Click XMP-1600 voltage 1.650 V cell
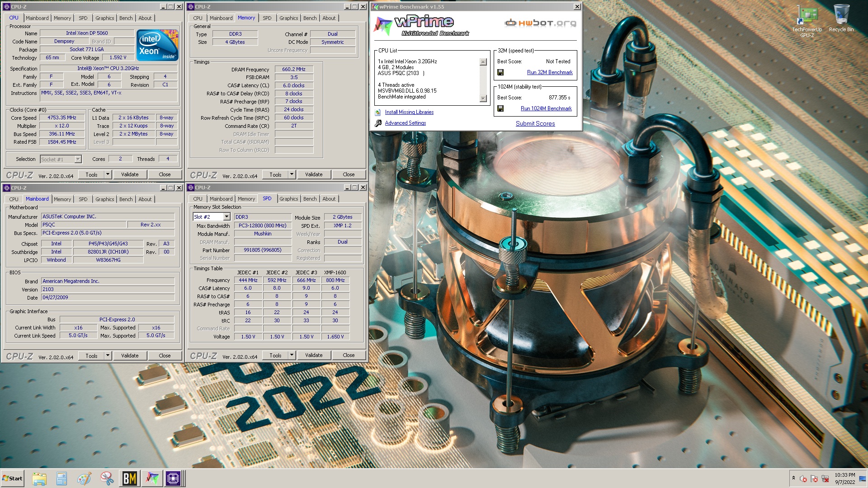Image resolution: width=868 pixels, height=488 pixels. [x=335, y=337]
